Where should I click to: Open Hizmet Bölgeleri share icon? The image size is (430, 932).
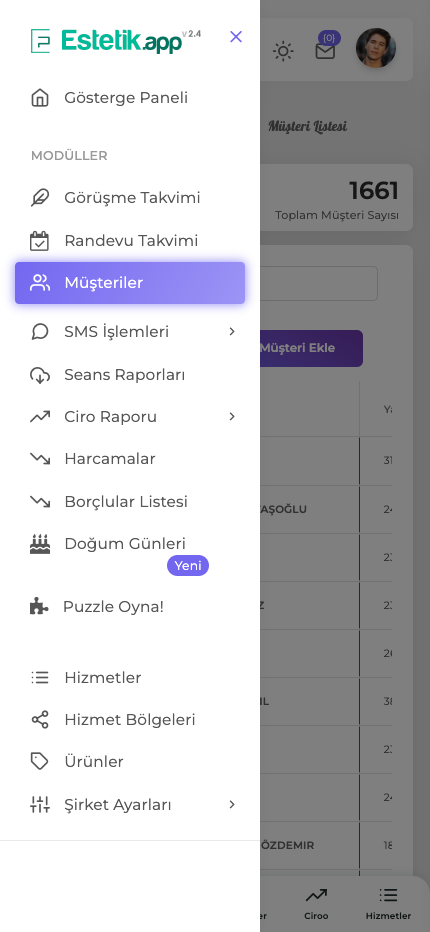(40, 720)
